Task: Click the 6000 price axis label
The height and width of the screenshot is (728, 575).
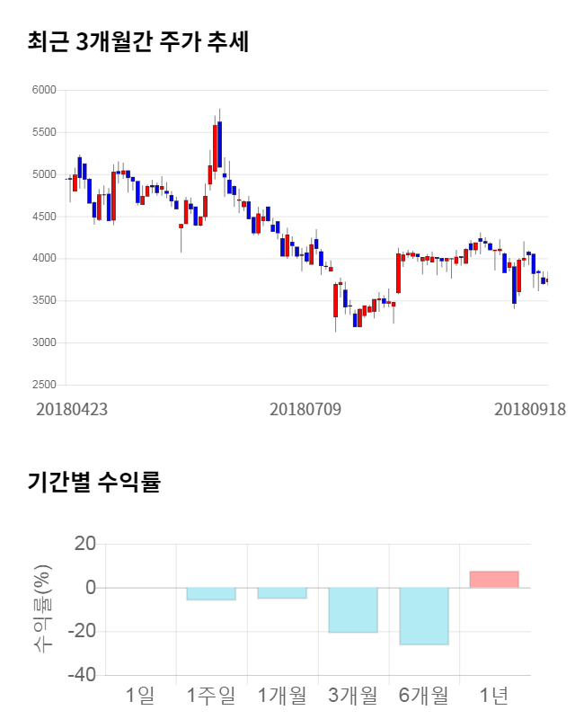Action: [x=45, y=90]
